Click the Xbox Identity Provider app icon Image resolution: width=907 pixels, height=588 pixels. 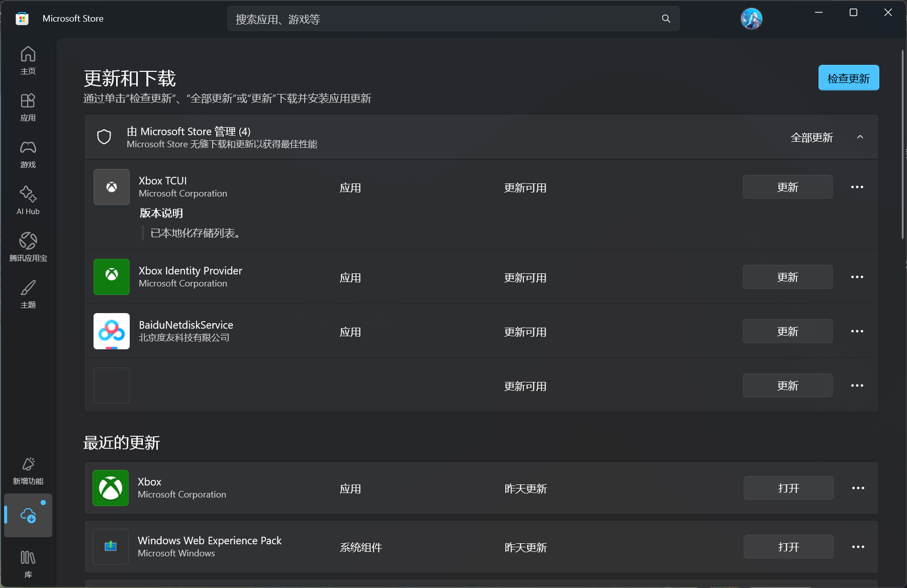[x=112, y=277]
